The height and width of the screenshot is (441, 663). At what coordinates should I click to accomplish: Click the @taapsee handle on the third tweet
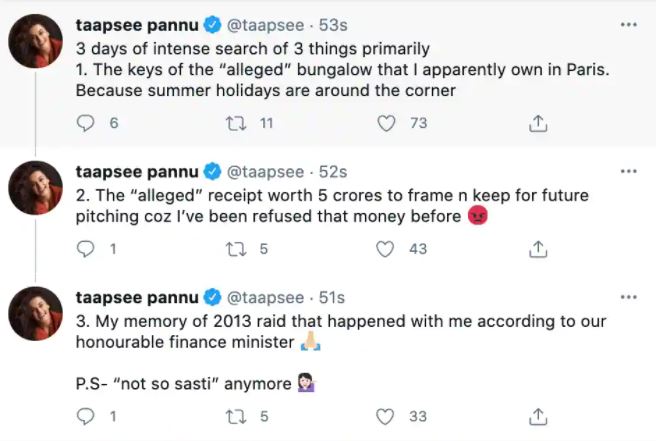[x=265, y=297]
